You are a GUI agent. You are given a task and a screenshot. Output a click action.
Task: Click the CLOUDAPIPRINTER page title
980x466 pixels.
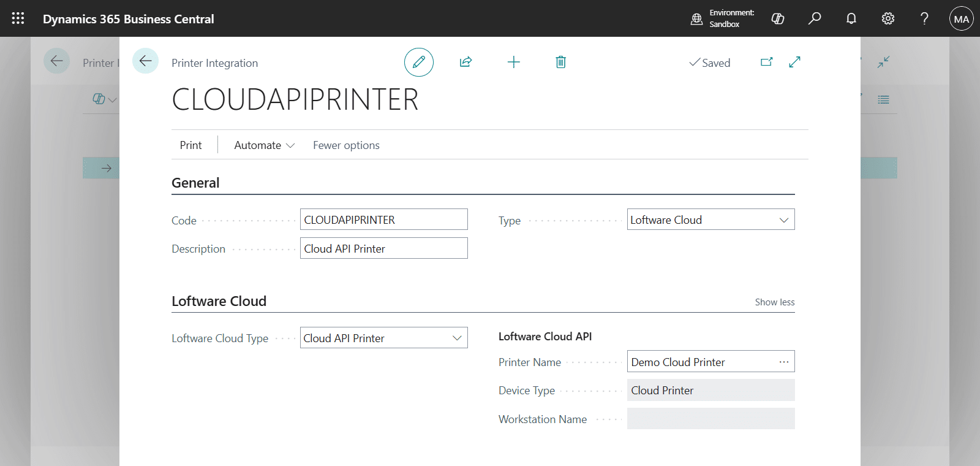pos(295,99)
